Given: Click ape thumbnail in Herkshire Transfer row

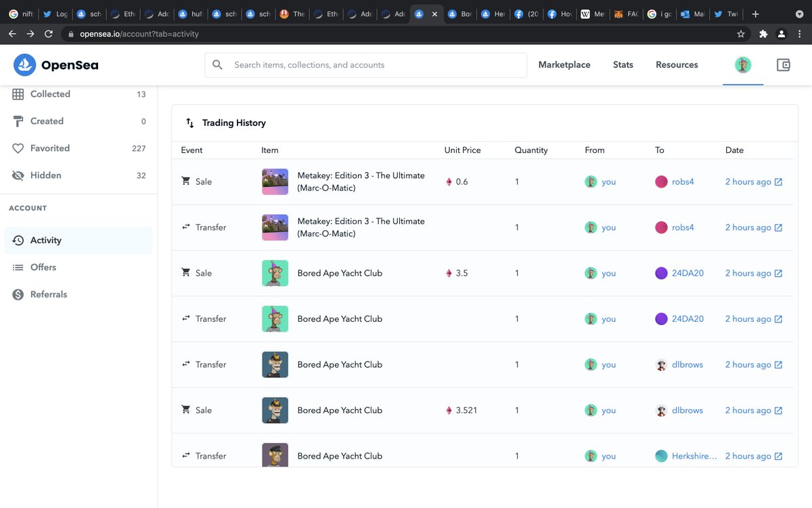Looking at the screenshot, I should [275, 455].
